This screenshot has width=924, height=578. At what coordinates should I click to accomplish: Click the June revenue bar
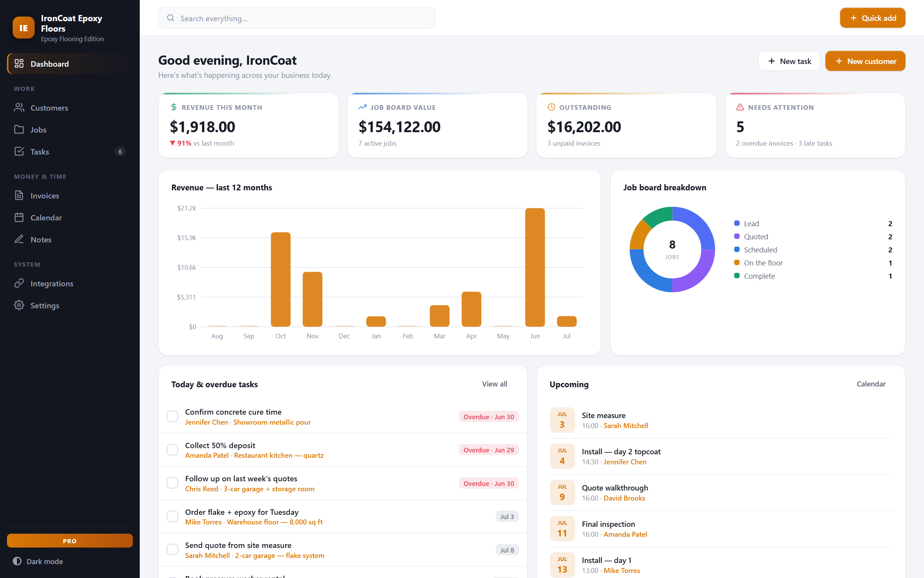535,267
